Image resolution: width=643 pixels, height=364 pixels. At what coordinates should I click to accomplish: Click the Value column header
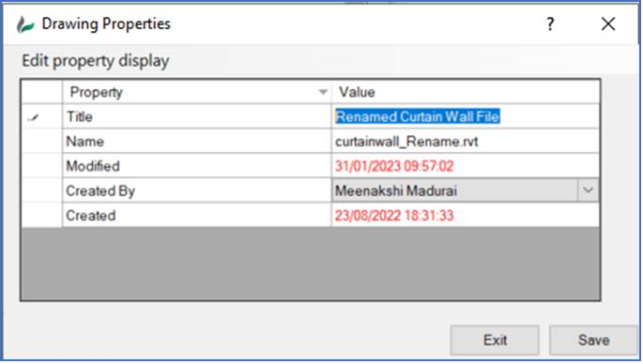[466, 92]
